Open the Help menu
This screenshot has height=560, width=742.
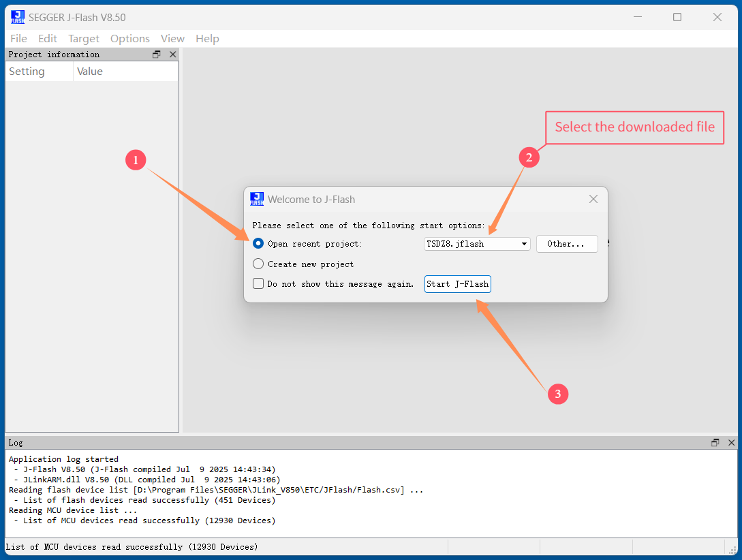coord(207,39)
